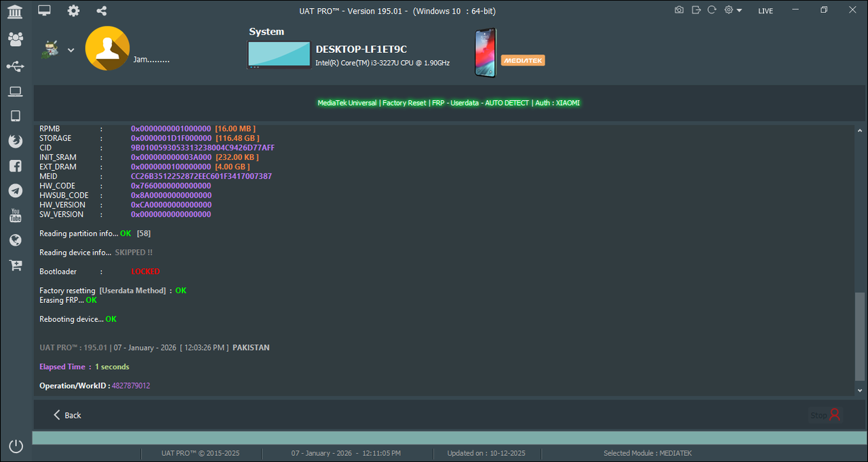Click the globe website sidebar icon
This screenshot has height=462, width=868.
point(15,240)
